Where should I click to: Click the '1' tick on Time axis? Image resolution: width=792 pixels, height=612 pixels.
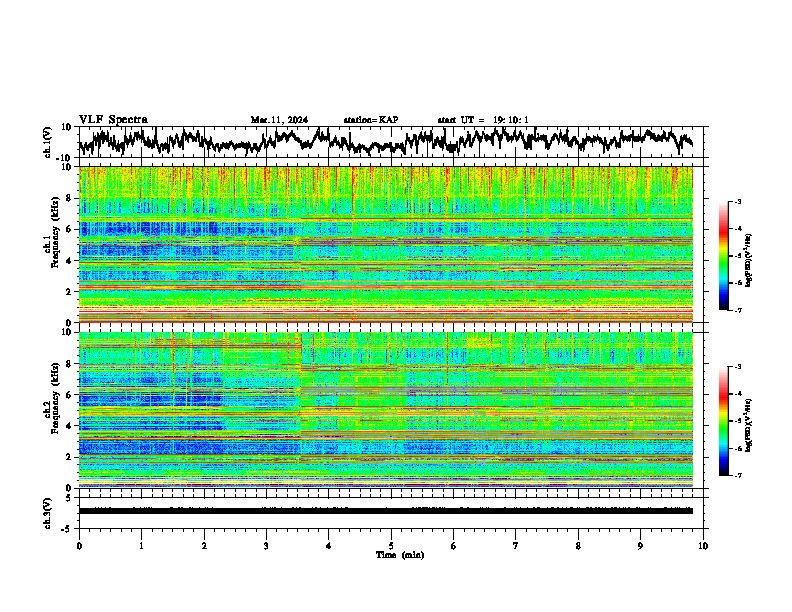tap(141, 546)
